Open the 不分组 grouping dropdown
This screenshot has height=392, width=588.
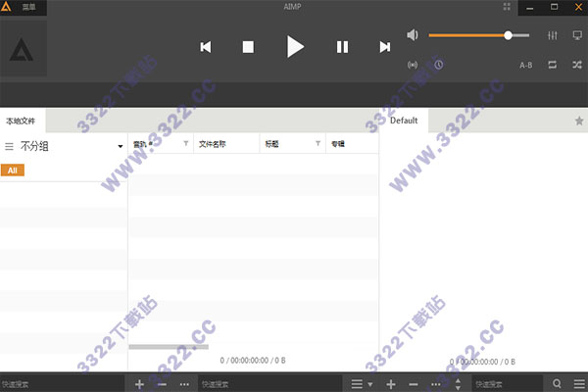[x=121, y=146]
